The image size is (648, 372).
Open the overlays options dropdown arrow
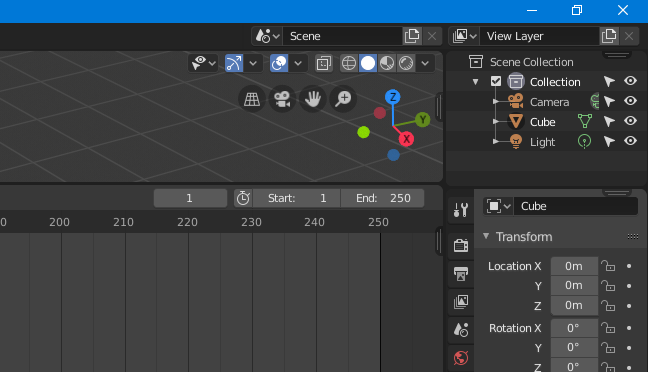point(298,63)
